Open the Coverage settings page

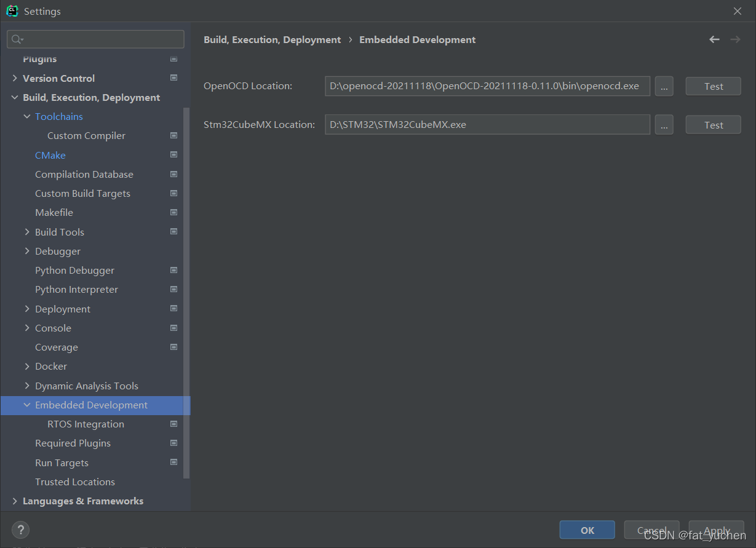click(x=57, y=347)
